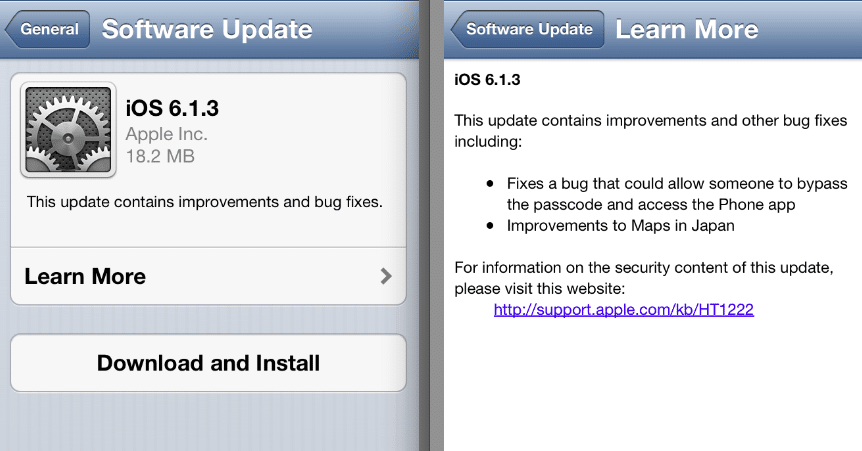The width and height of the screenshot is (862, 451).
Task: Select the Apple Inc. publisher text
Action: tap(167, 134)
